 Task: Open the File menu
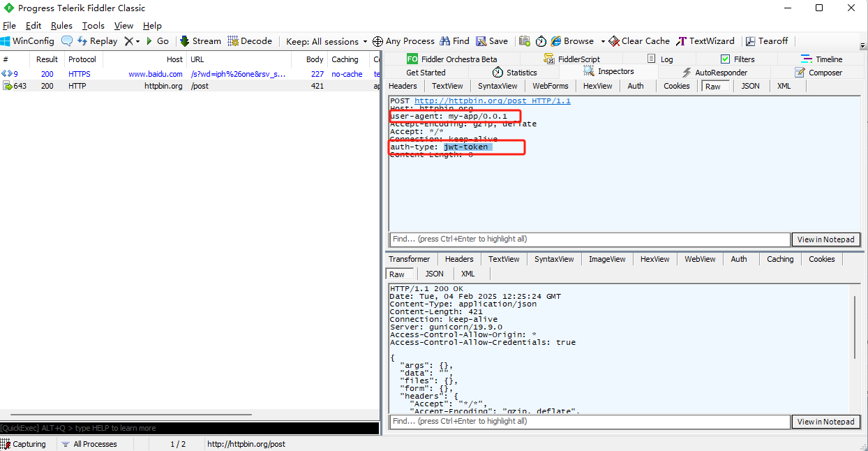[x=9, y=26]
